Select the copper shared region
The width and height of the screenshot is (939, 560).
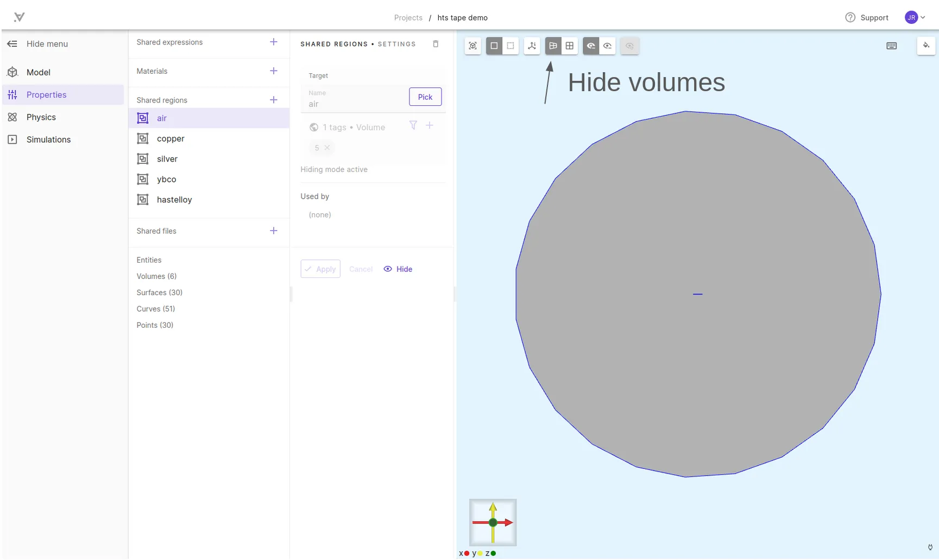click(x=209, y=138)
